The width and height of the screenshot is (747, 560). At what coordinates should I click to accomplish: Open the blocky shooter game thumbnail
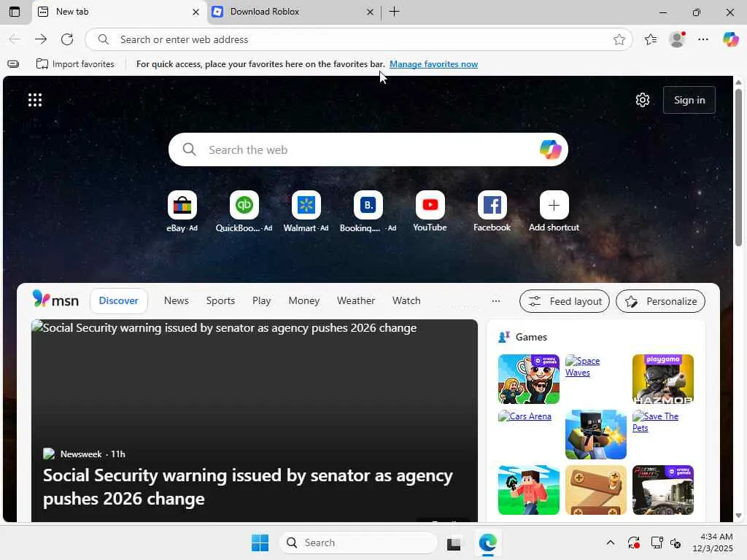point(595,435)
